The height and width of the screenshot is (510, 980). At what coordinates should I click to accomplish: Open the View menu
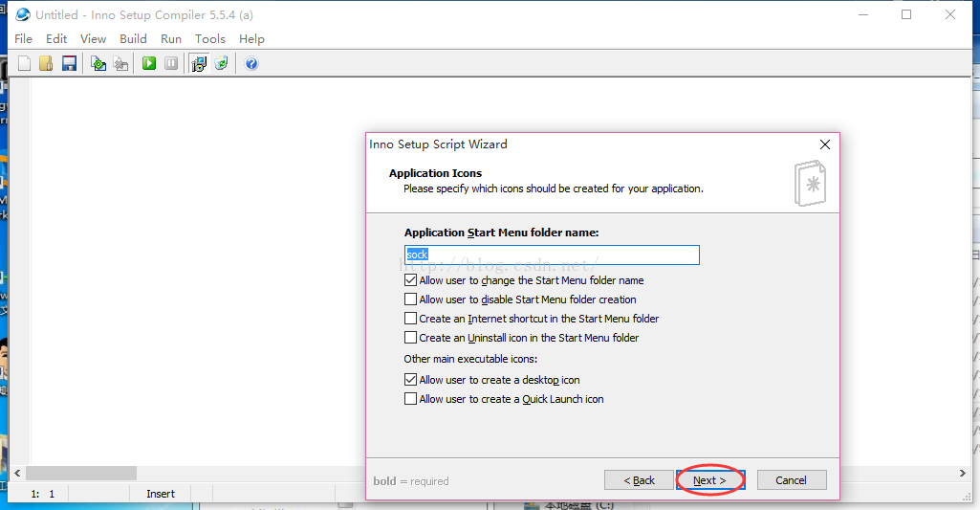pos(93,39)
